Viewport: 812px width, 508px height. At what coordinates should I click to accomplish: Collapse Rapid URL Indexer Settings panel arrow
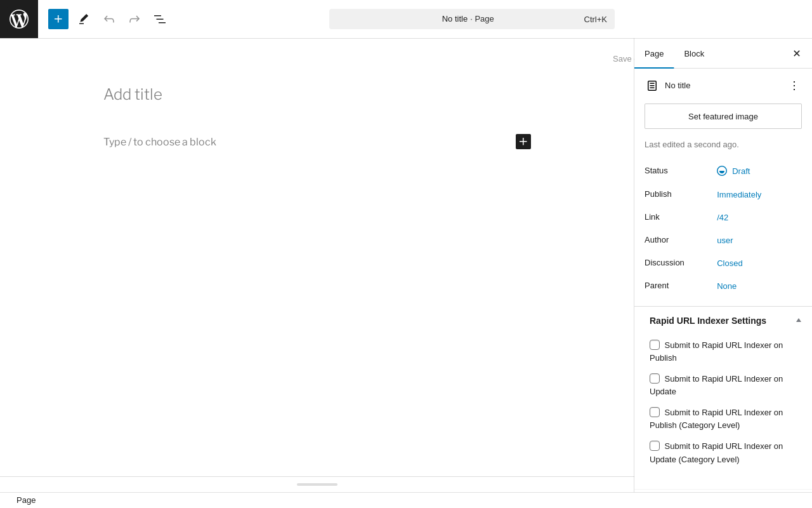tap(799, 320)
